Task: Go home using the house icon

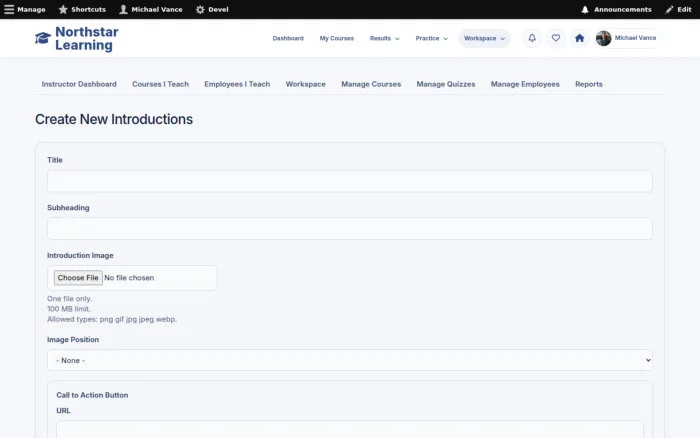Action: tap(579, 38)
